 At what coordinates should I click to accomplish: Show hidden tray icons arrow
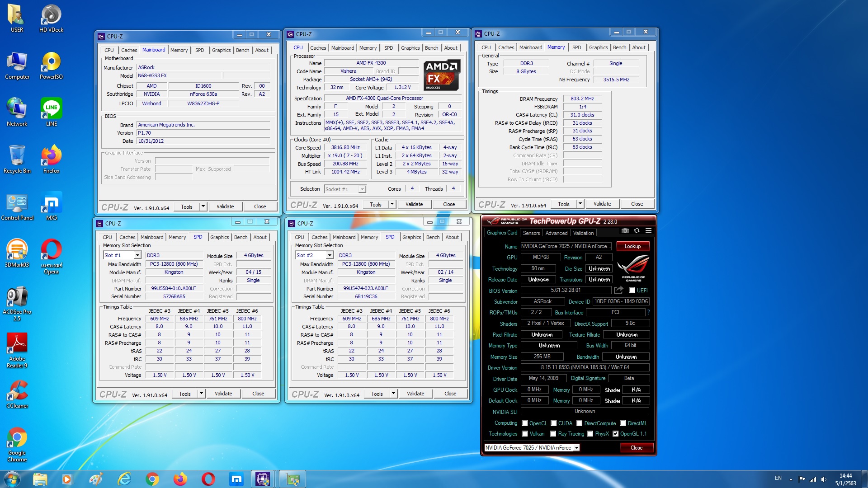tap(791, 479)
